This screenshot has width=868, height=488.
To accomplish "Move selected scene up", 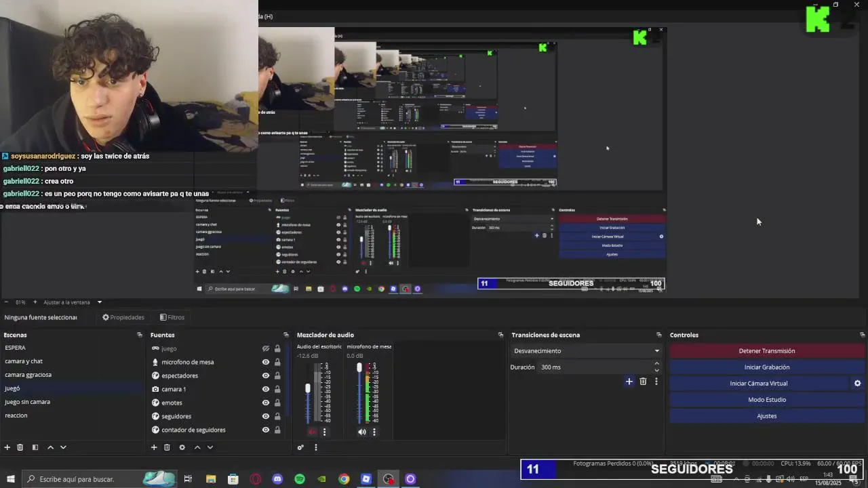I will (x=50, y=447).
